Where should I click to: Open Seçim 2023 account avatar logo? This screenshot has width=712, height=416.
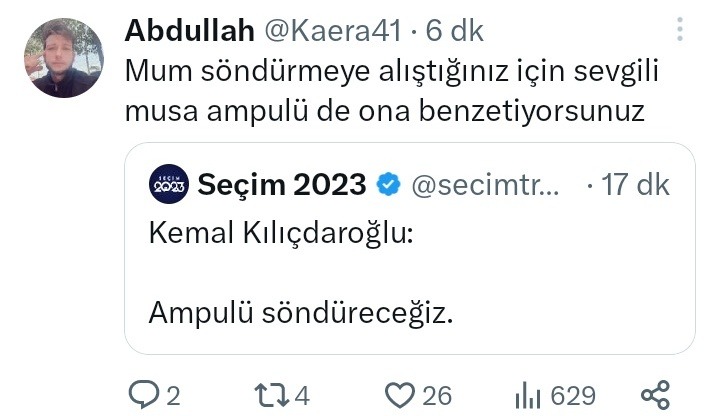coord(168,184)
